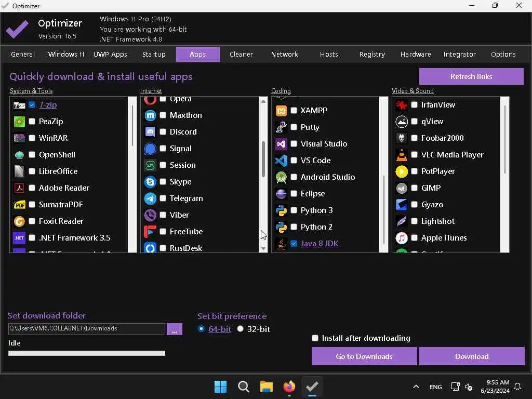Click the Gyazo list entry text
This screenshot has width=532, height=399.
pyautogui.click(x=432, y=205)
